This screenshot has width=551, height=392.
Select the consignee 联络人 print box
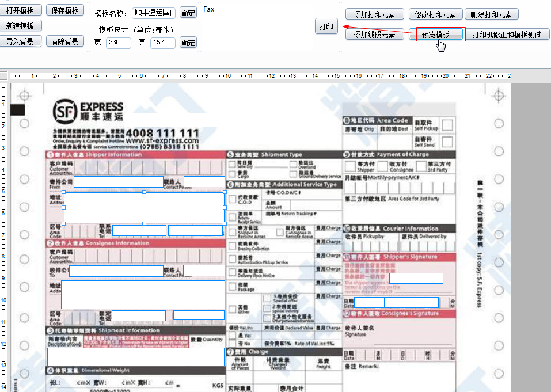pyautogui.click(x=204, y=271)
